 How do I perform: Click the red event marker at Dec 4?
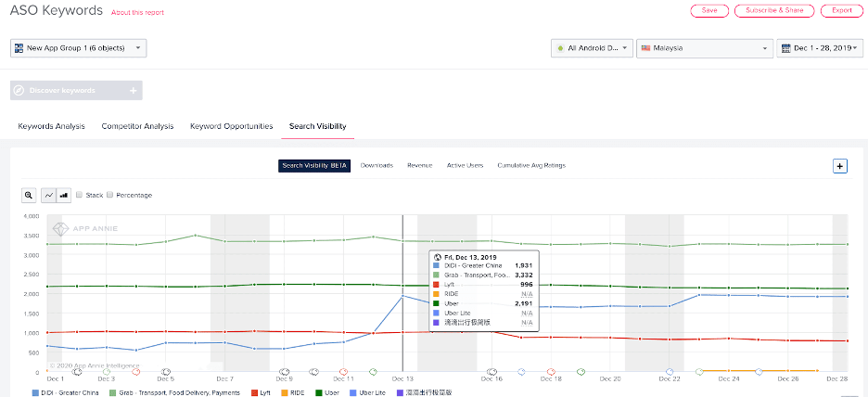[136, 372]
